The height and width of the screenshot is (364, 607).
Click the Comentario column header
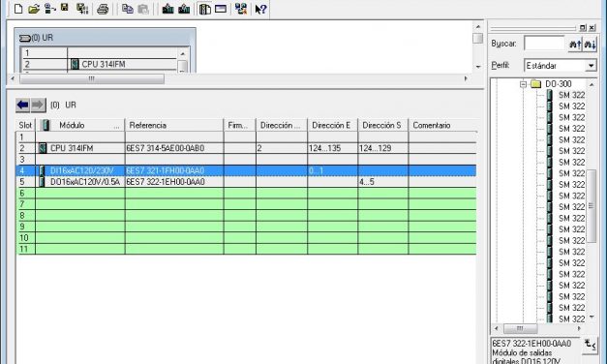pos(442,125)
